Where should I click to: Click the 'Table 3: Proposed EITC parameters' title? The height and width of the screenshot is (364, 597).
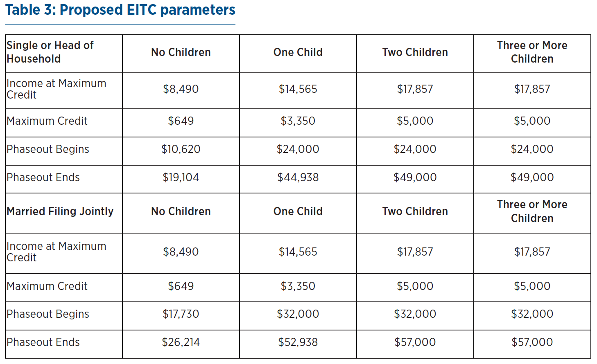coord(120,10)
